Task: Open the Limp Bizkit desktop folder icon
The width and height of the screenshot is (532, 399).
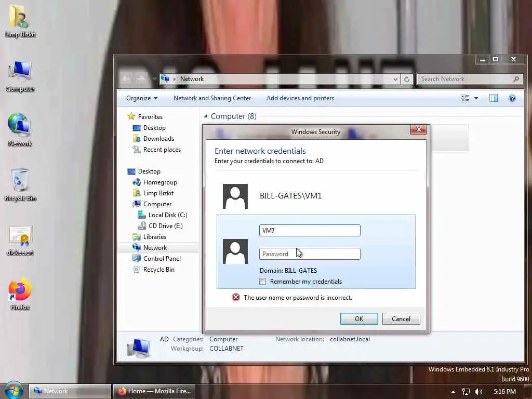Action: pyautogui.click(x=20, y=20)
